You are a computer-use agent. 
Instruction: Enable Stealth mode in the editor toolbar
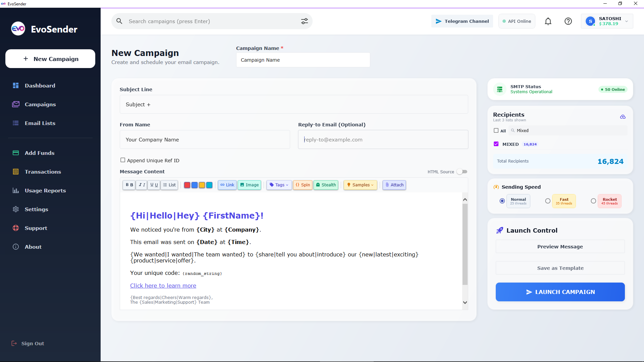326,185
